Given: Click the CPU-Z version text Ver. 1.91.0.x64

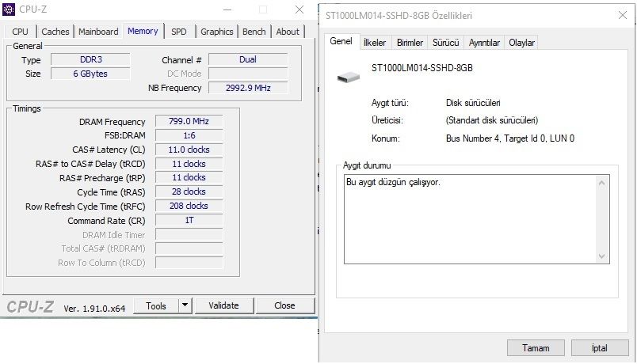Looking at the screenshot, I should pos(94,309).
